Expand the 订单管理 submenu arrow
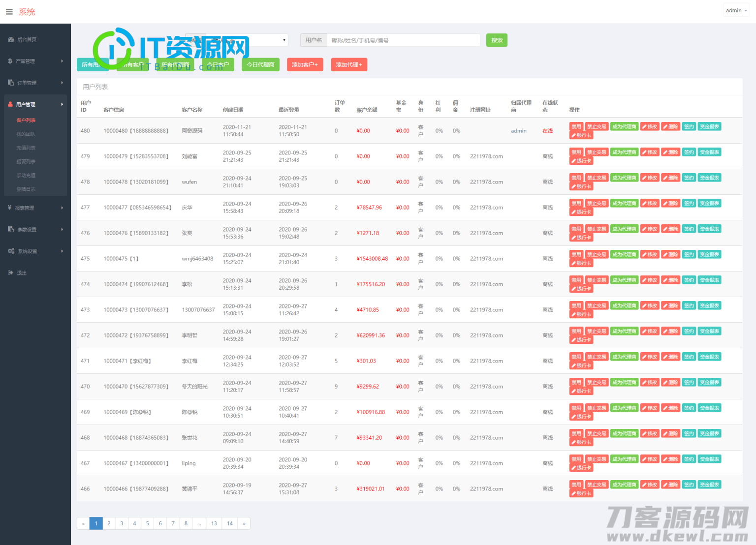The image size is (756, 545). [x=62, y=83]
